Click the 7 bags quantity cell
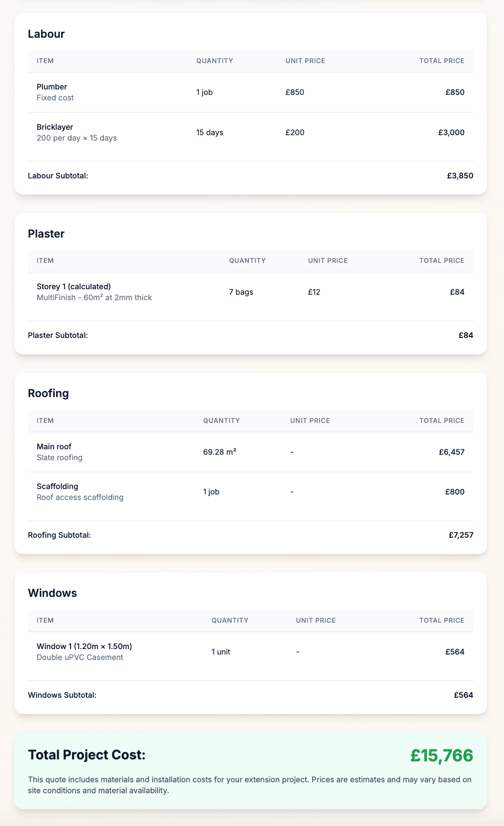504x826 pixels. [241, 292]
